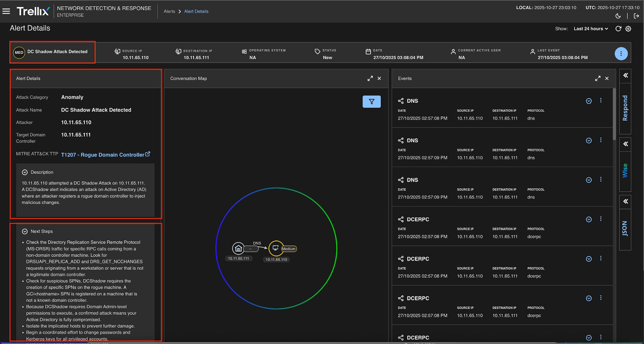
Task: Open blue alert actions kebab button
Action: point(621,54)
